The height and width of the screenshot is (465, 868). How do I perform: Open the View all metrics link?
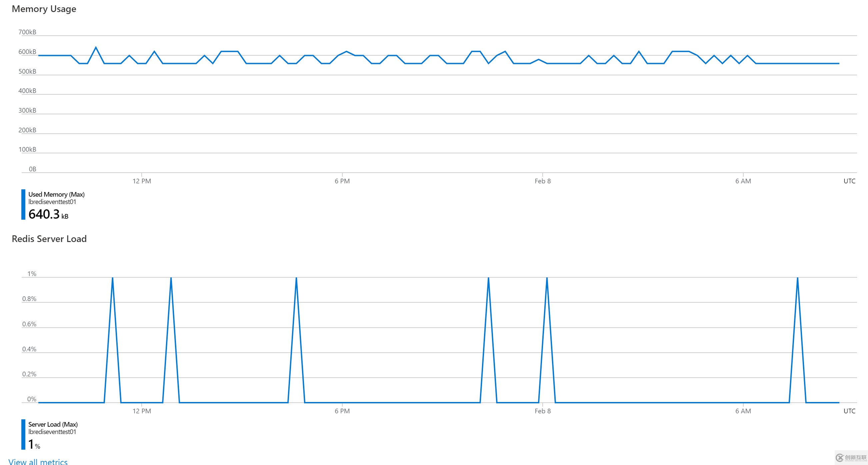[x=38, y=462]
